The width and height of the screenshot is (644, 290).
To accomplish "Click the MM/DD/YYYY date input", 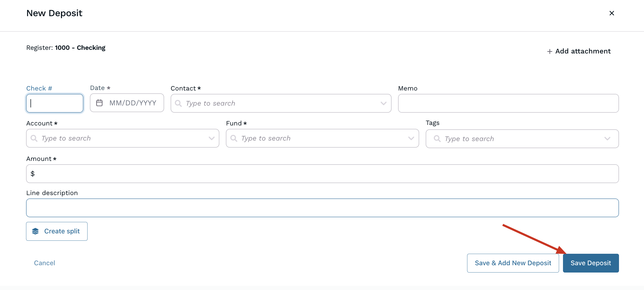I will [133, 103].
